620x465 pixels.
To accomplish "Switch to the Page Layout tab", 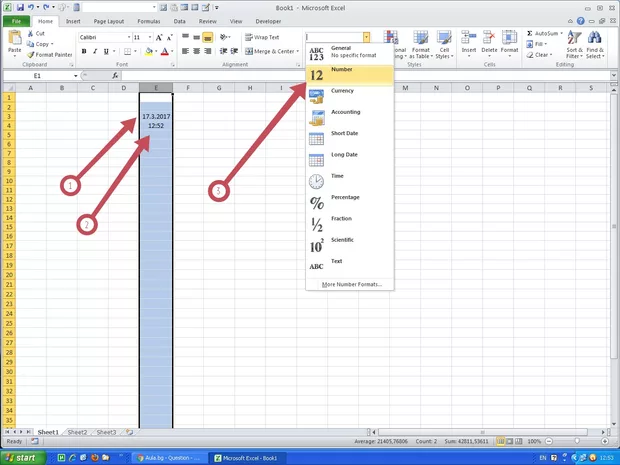I will point(109,21).
